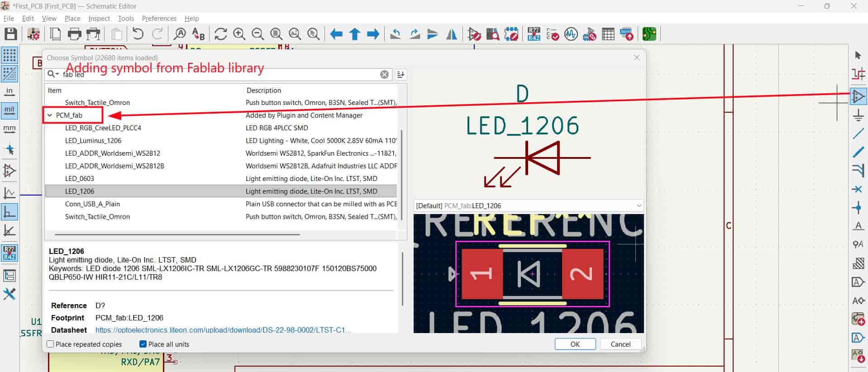Switch units to millimeters

point(10,129)
